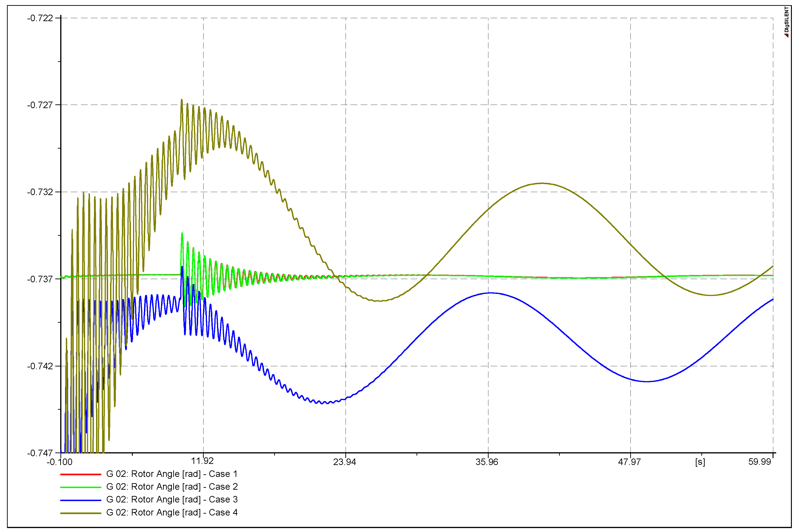Click the olive Case 4 legend line

[80, 513]
